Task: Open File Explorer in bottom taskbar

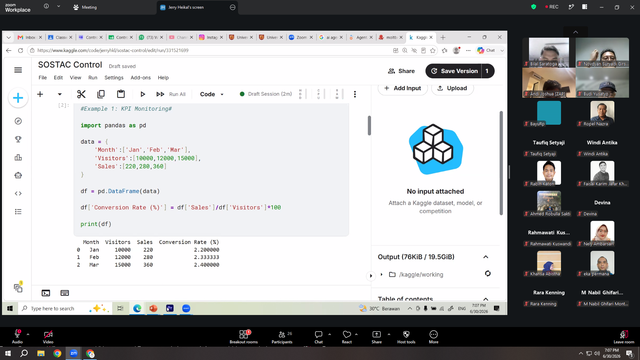Action: pyautogui.click(x=40, y=353)
